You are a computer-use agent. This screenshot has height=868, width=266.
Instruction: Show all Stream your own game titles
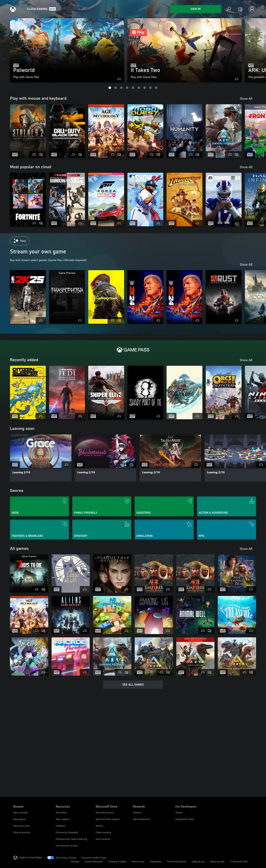pyautogui.click(x=246, y=265)
